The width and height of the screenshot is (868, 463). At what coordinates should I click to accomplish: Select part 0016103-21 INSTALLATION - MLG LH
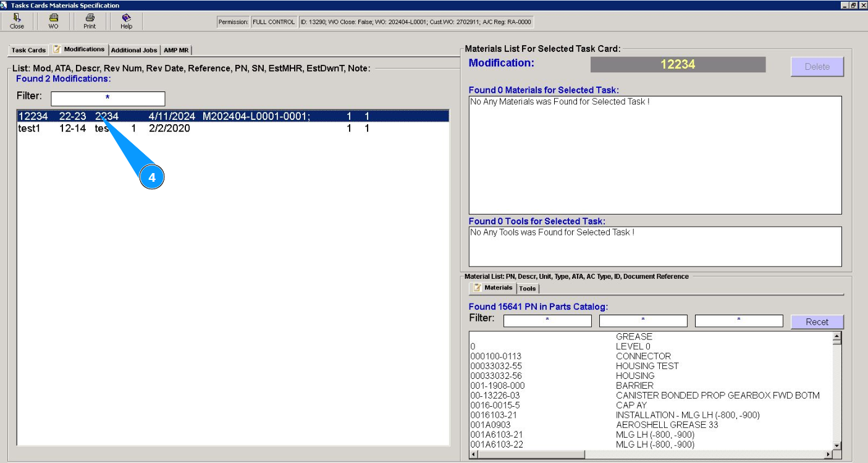pos(651,415)
